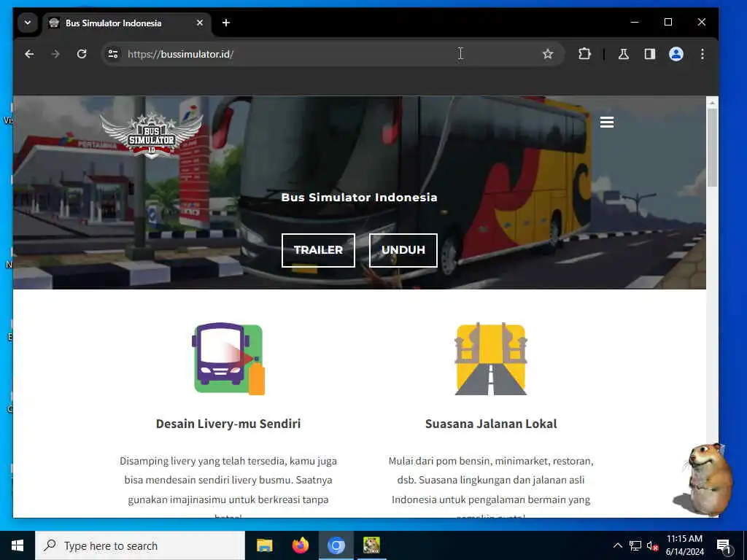
Task: Open Chrome three-dot menu
Action: [703, 54]
